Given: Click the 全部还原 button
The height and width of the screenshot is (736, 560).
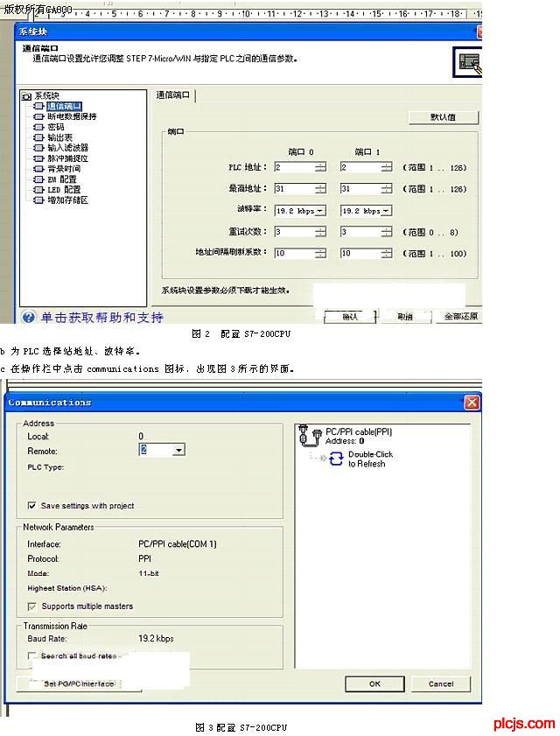Looking at the screenshot, I should point(461,317).
